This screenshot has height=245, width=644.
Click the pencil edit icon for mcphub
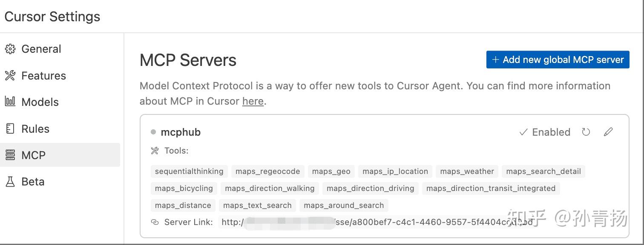click(x=608, y=132)
